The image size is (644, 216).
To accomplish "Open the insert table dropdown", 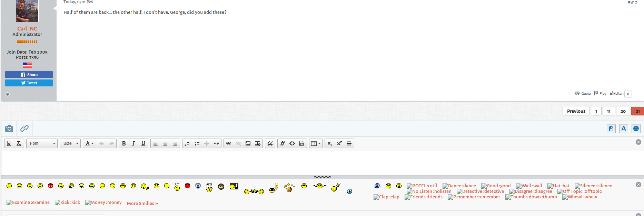I will (x=316, y=143).
